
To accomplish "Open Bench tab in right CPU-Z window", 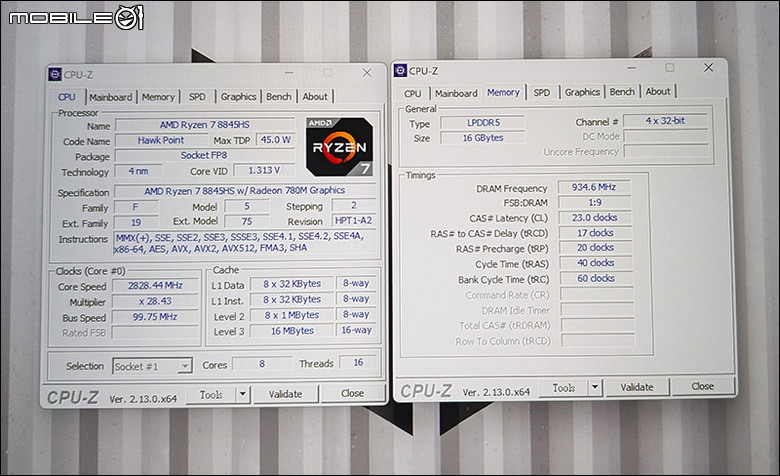I will point(622,92).
